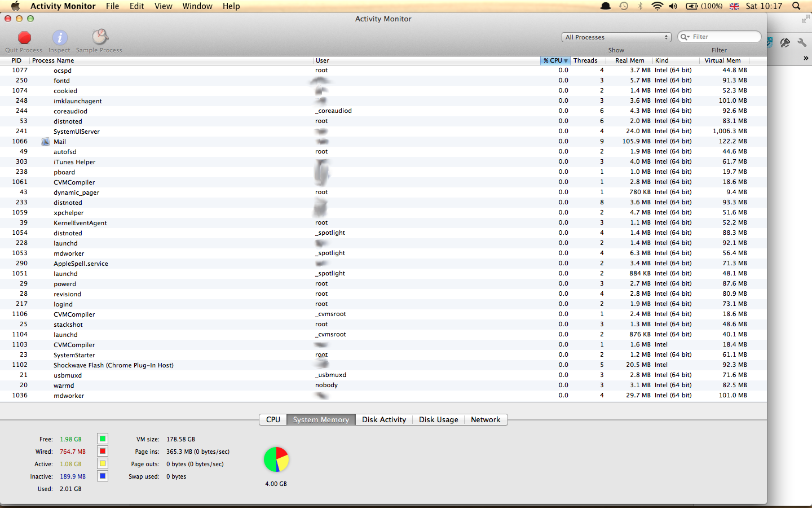Viewport: 812px width, 508px height.
Task: Select the cookied process row
Action: tap(383, 91)
